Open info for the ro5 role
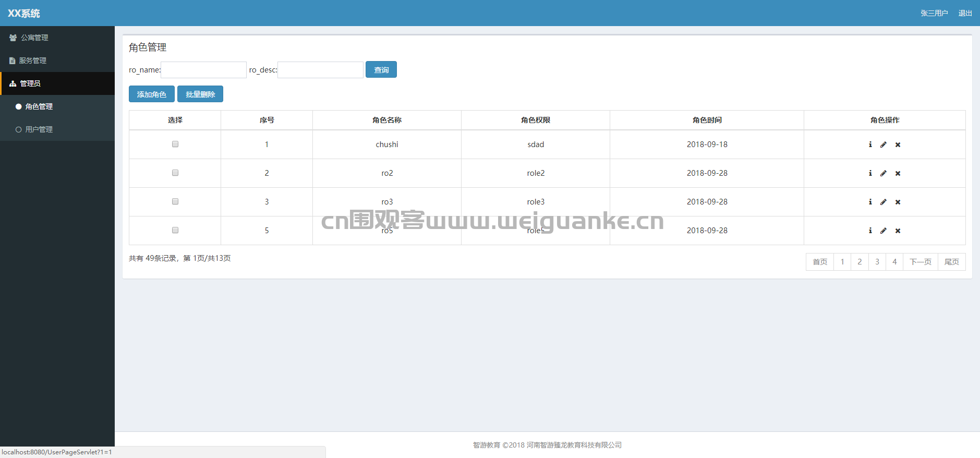The width and height of the screenshot is (980, 458). 870,231
